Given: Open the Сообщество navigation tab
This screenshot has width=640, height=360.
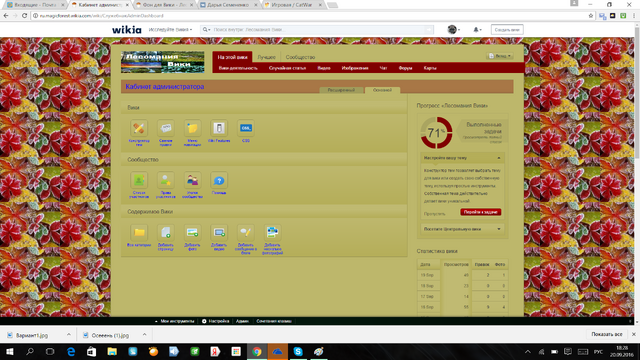Looking at the screenshot, I should pos(300,57).
